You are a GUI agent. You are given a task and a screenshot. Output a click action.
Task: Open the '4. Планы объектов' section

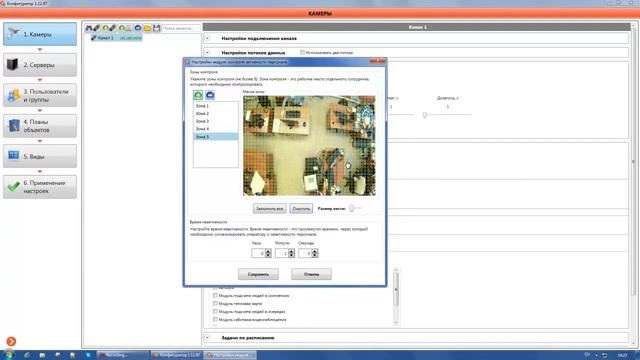40,126
